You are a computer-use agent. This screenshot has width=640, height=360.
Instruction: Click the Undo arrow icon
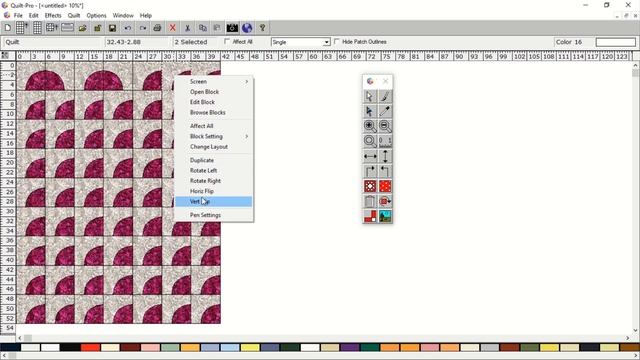[128, 28]
